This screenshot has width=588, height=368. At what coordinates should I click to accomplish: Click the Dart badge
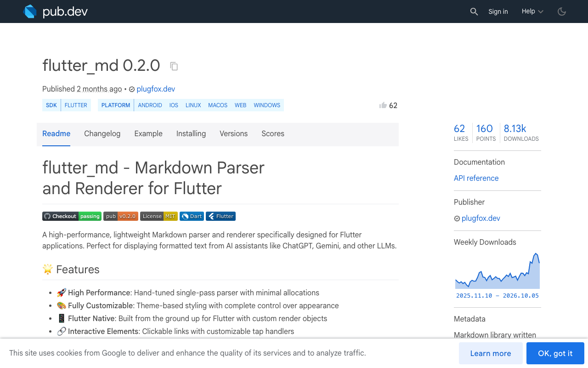(192, 216)
